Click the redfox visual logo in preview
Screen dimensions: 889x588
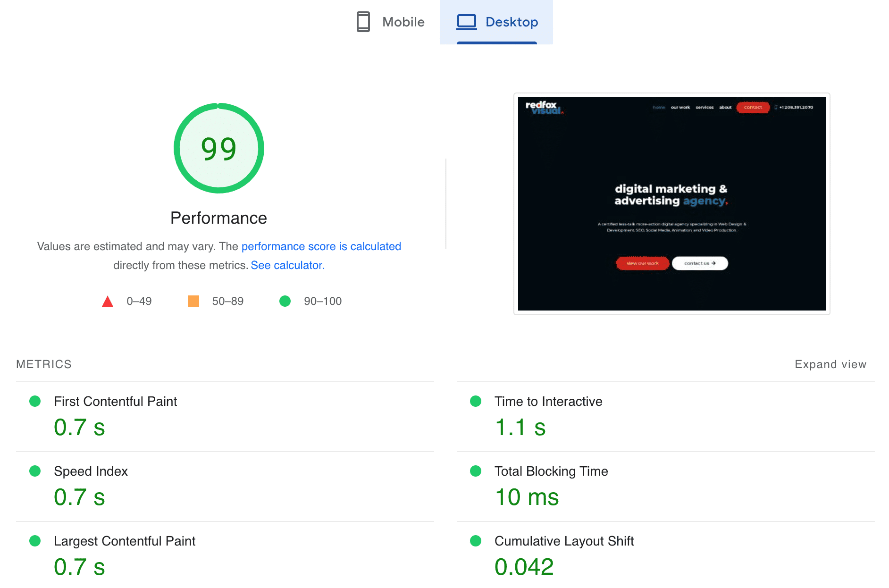point(543,108)
